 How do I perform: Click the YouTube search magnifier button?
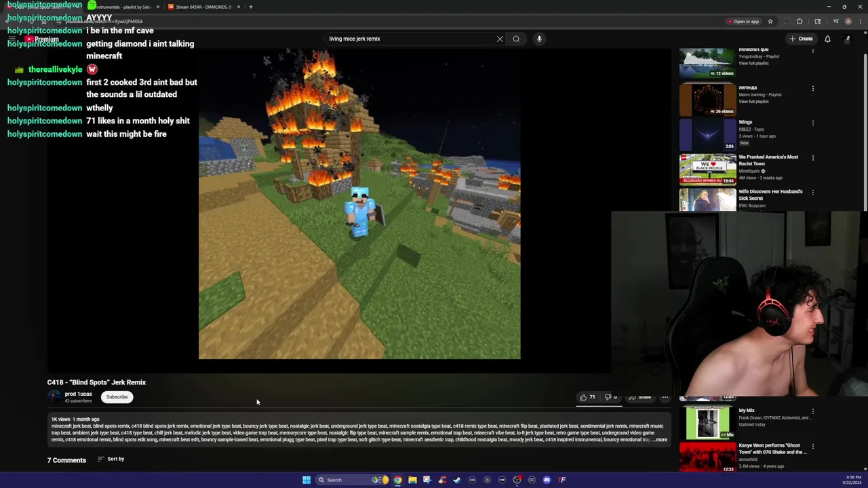(x=516, y=39)
